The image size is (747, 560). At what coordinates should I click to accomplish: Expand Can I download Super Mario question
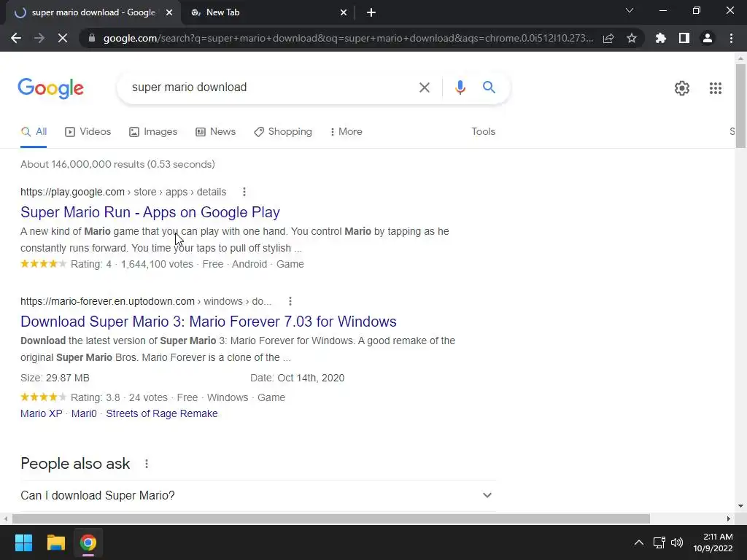click(258, 496)
